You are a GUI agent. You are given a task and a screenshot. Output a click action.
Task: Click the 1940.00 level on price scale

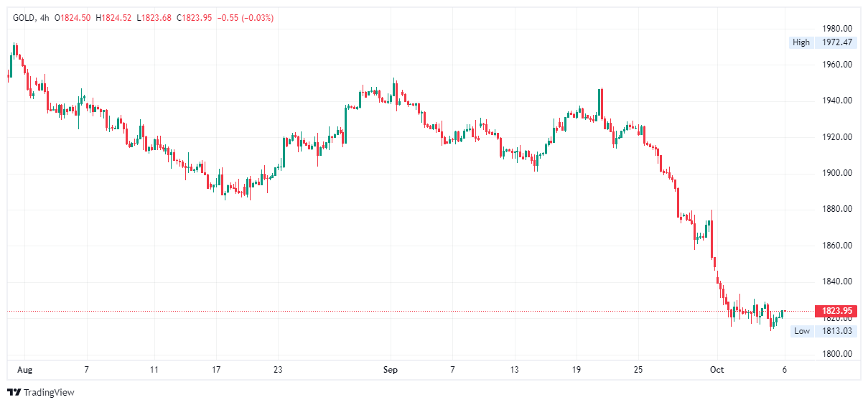[x=837, y=101]
